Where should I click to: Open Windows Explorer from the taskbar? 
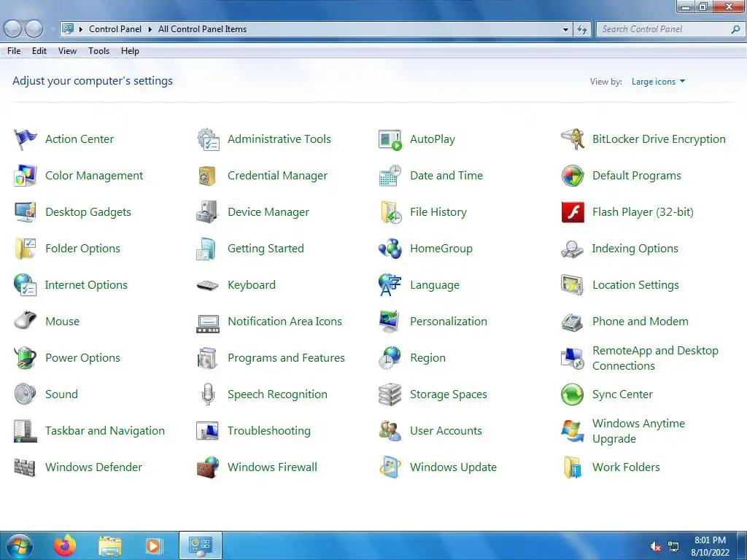(x=110, y=546)
